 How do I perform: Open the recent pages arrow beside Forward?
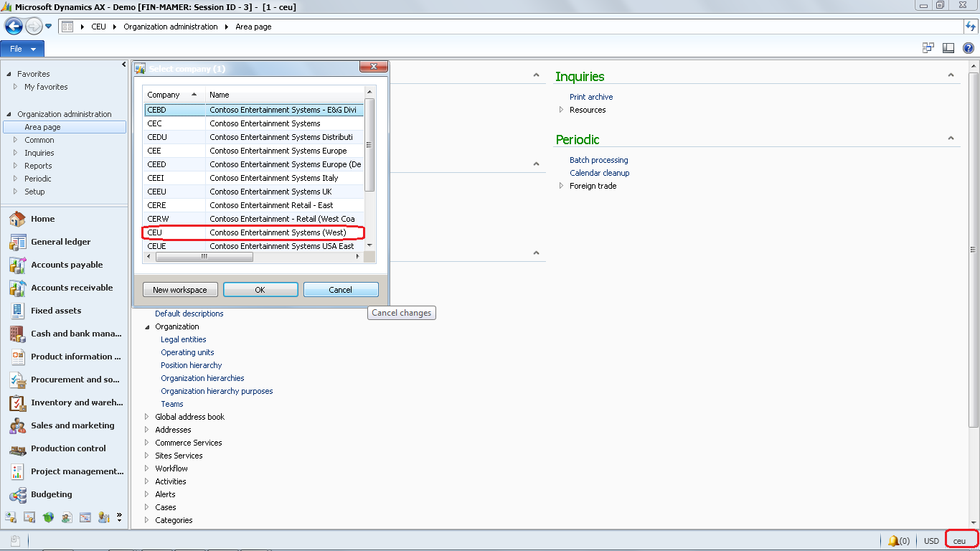[49, 27]
